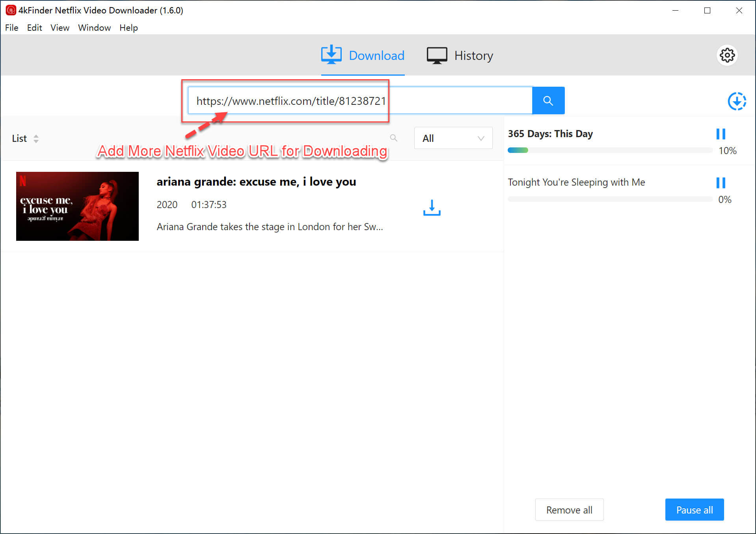This screenshot has width=756, height=534.
Task: Click the 365 Days progress bar
Action: click(x=610, y=150)
